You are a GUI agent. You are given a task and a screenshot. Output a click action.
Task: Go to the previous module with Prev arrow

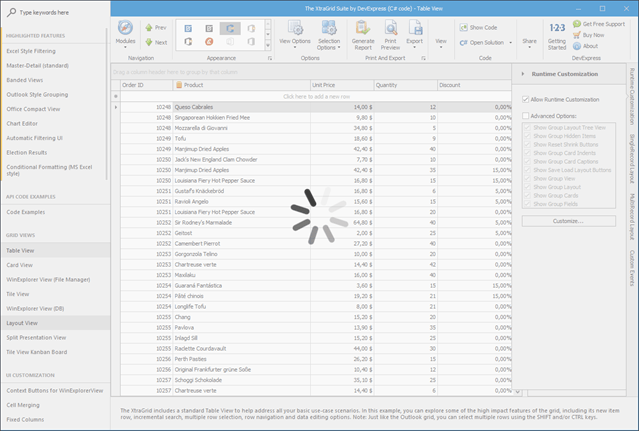click(x=149, y=28)
